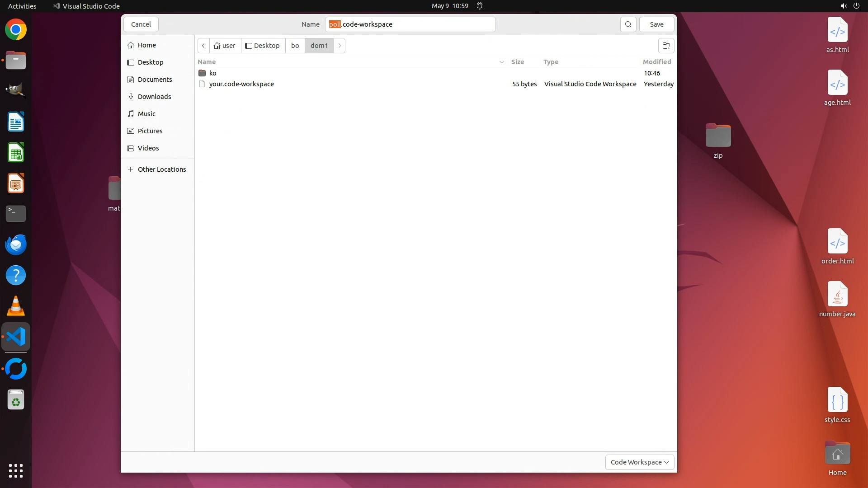
Task: Jump to the bo breadcrumb folder
Action: tap(295, 46)
